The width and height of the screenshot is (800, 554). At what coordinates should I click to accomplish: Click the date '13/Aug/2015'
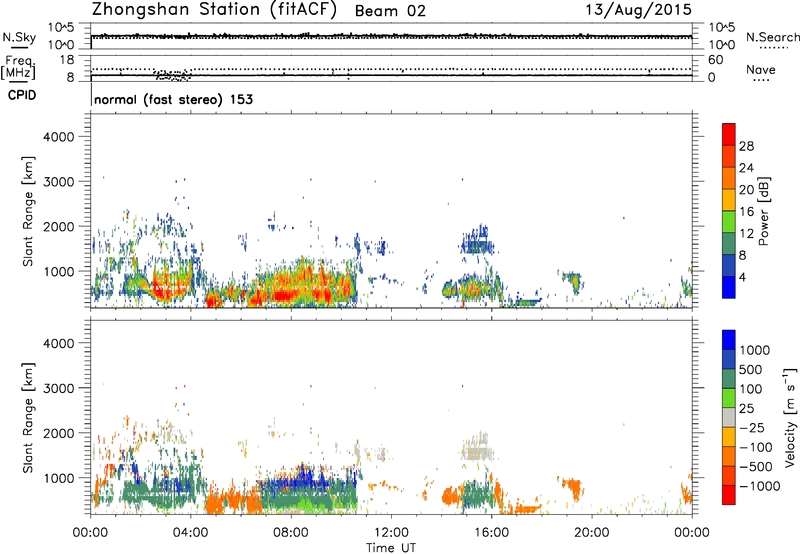pyautogui.click(x=638, y=10)
